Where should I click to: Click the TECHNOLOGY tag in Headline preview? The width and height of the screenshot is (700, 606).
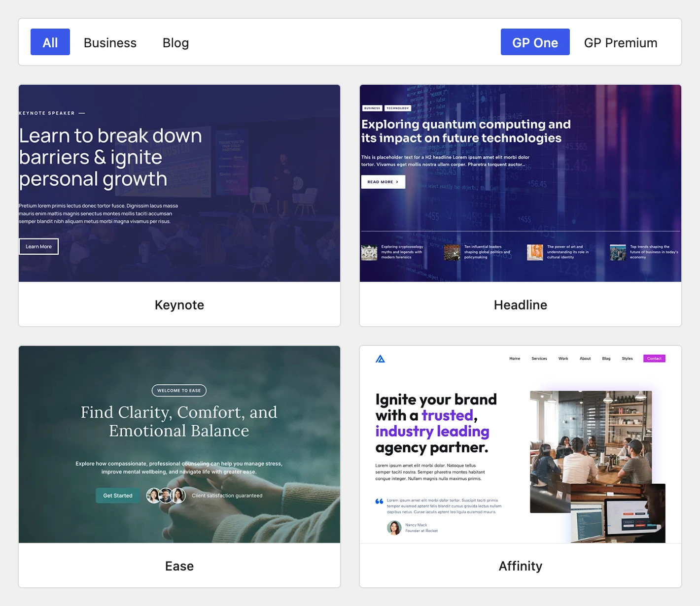[x=397, y=108]
